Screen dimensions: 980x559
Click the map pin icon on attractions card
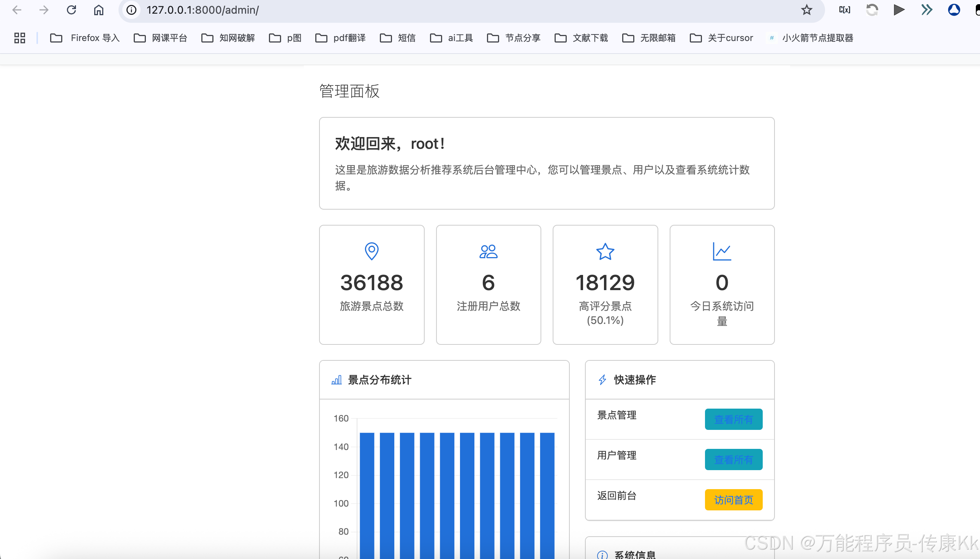pyautogui.click(x=371, y=251)
